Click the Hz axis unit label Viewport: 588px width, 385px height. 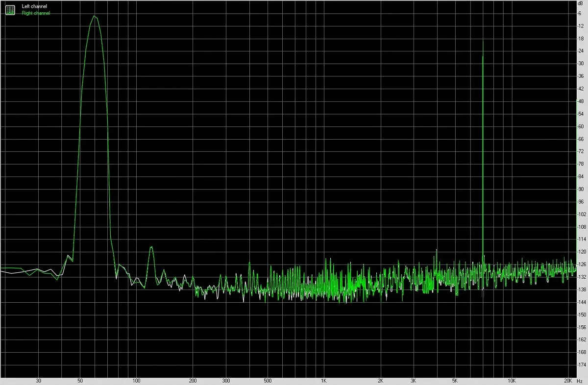click(x=580, y=381)
